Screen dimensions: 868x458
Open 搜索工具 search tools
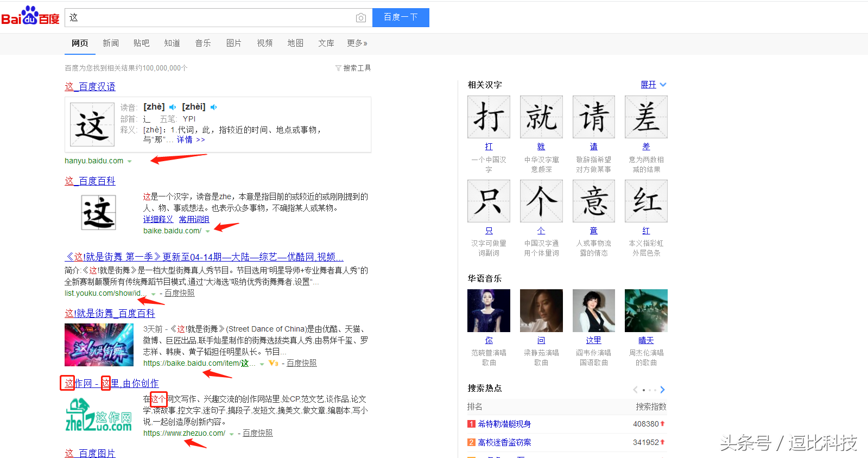coord(357,68)
